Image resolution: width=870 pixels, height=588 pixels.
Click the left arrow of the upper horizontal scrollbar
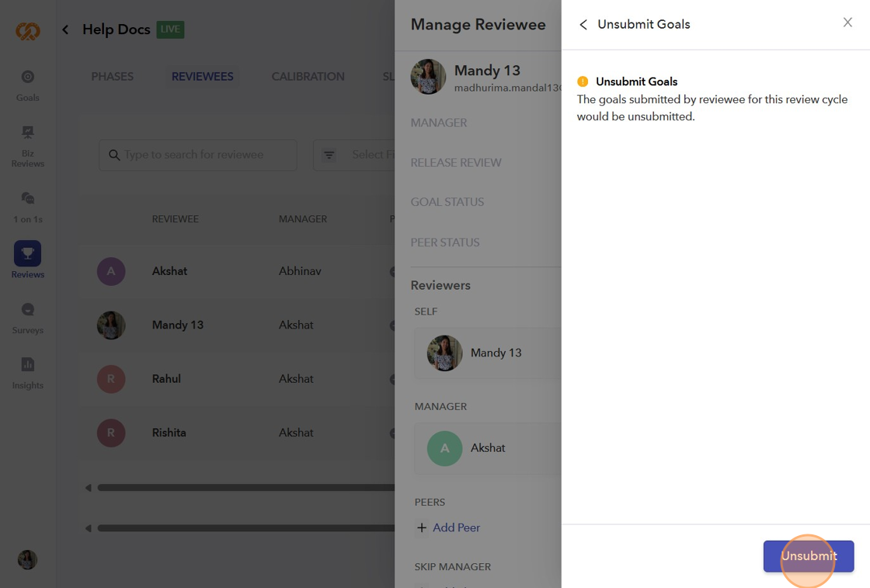(x=89, y=488)
